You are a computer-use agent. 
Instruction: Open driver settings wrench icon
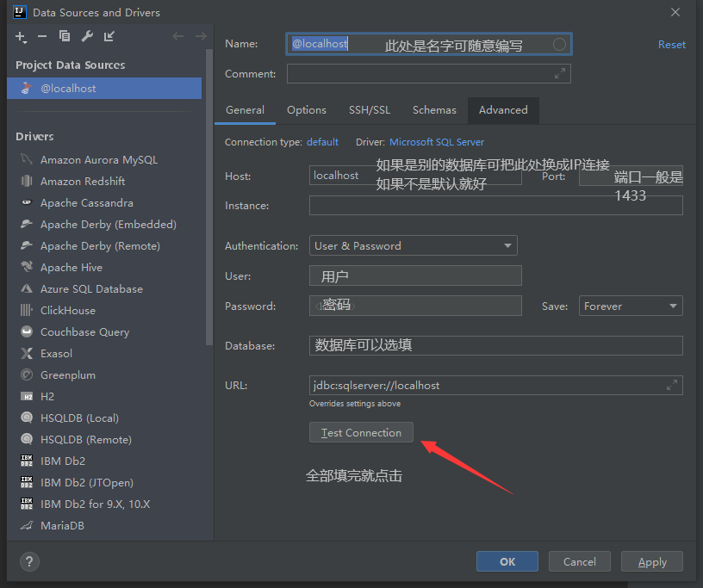pyautogui.click(x=87, y=36)
